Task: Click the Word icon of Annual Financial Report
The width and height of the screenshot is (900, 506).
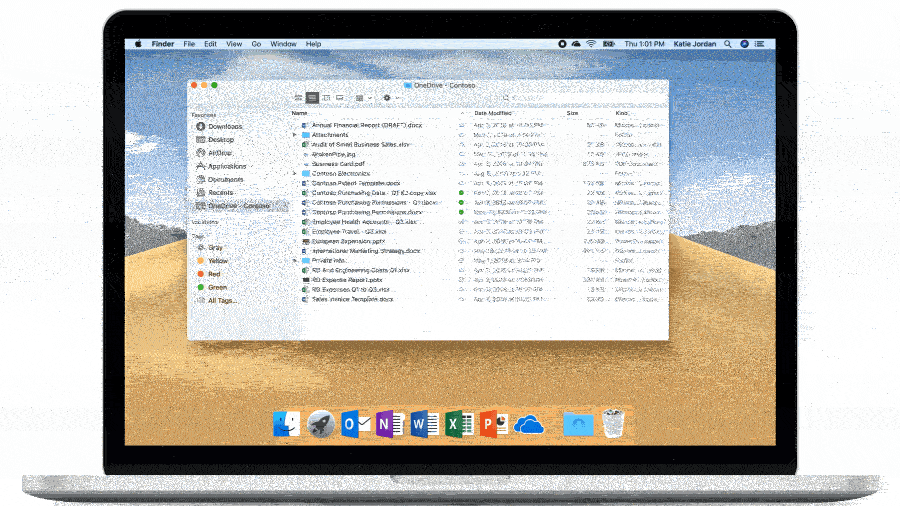Action: click(305, 125)
